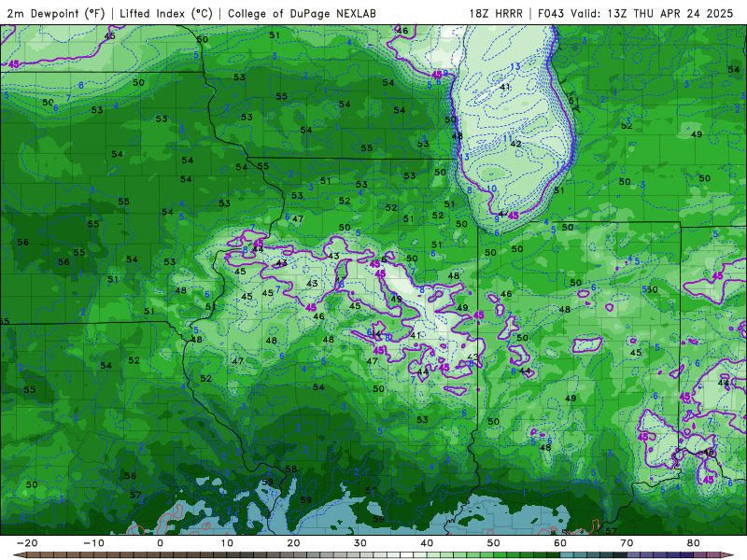Click the '40' color scale label
Screen dimensions: 747x560
pos(427,543)
